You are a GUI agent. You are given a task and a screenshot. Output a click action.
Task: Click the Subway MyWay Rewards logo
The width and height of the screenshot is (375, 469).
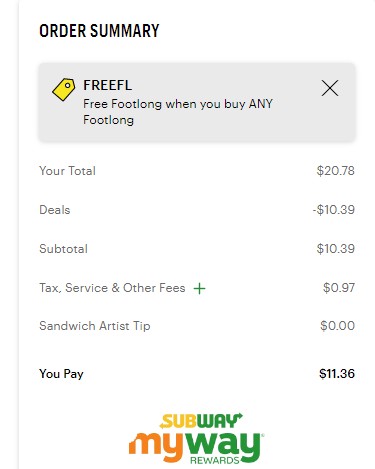pos(196,438)
